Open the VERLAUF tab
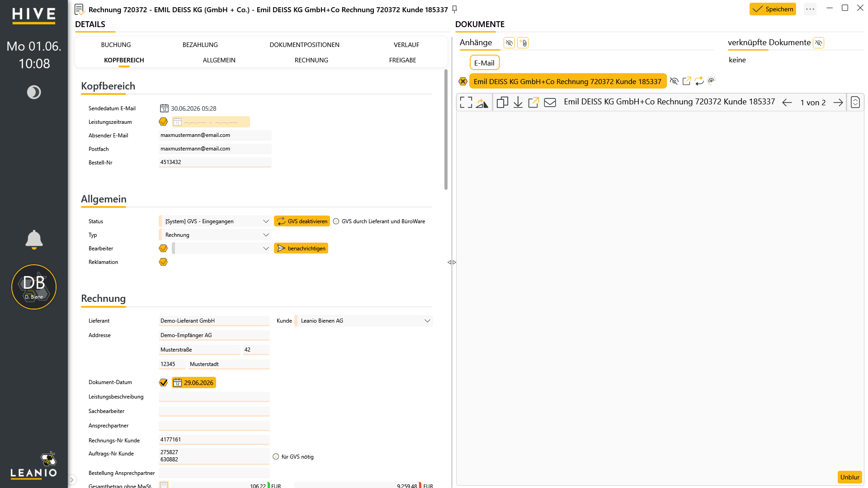 406,45
